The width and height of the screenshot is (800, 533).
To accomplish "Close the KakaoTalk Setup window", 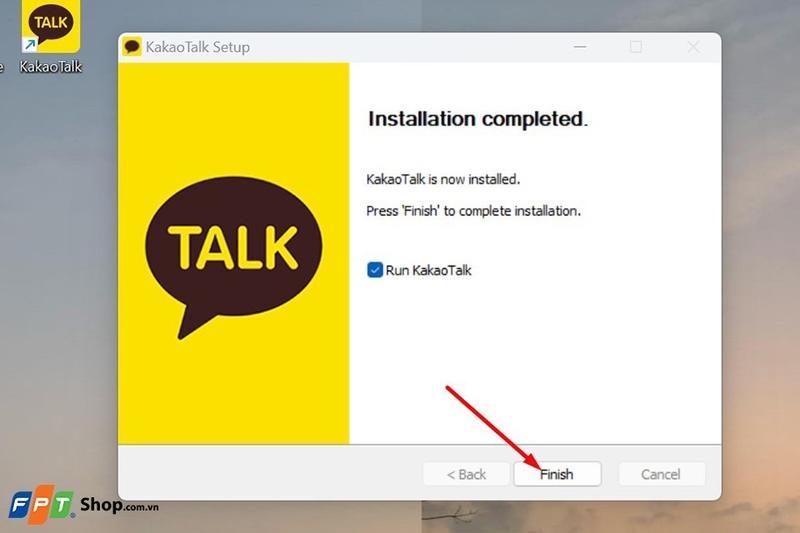I will (693, 47).
